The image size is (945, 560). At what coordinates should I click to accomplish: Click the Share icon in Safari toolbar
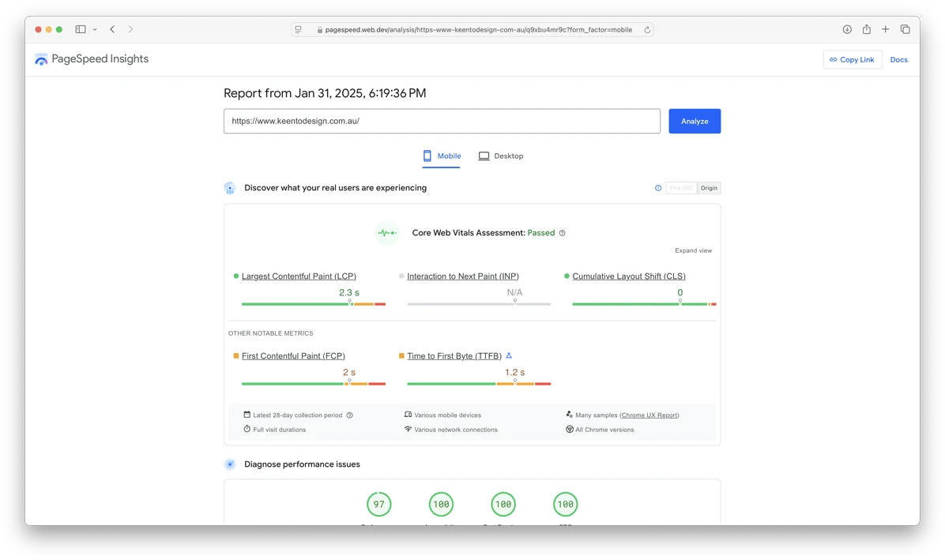click(866, 29)
